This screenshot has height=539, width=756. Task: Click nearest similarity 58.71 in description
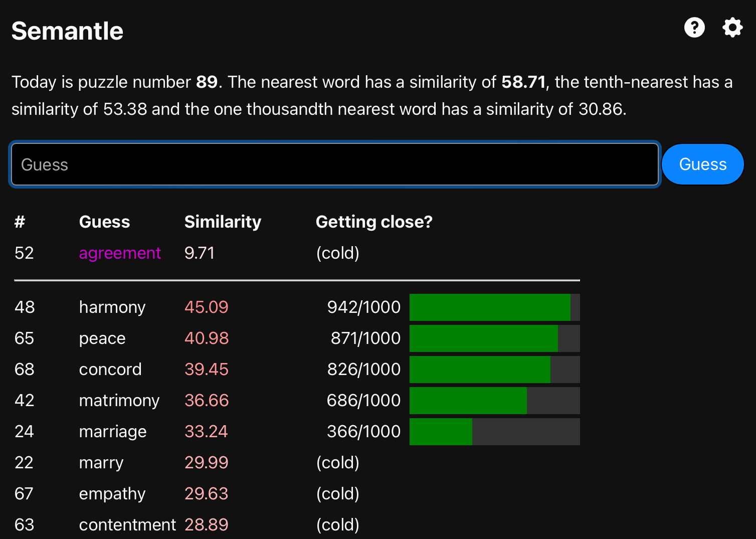pyautogui.click(x=523, y=82)
